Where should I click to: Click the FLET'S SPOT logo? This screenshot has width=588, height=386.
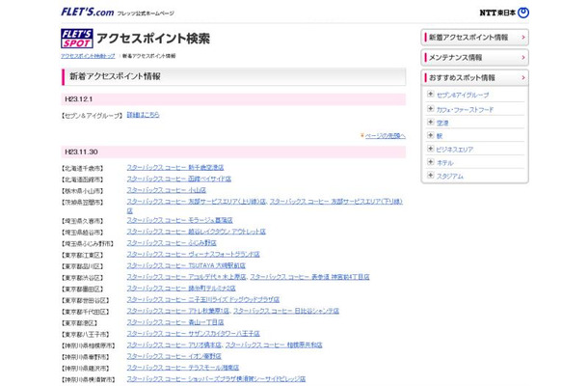point(77,39)
